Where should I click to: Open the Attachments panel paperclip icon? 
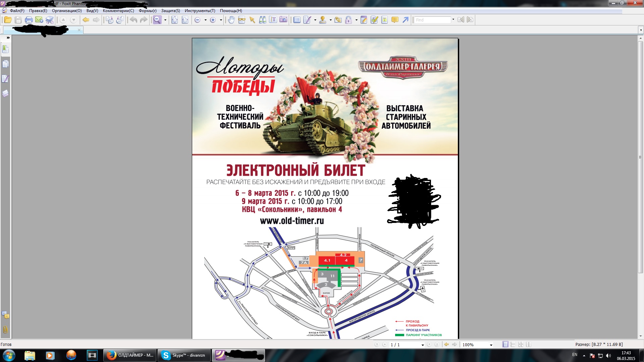click(x=5, y=329)
